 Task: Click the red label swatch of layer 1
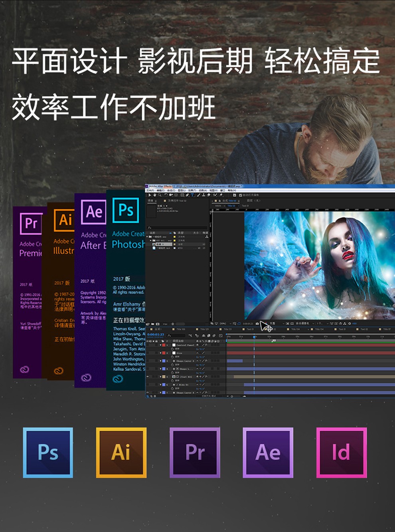pyautogui.click(x=164, y=345)
